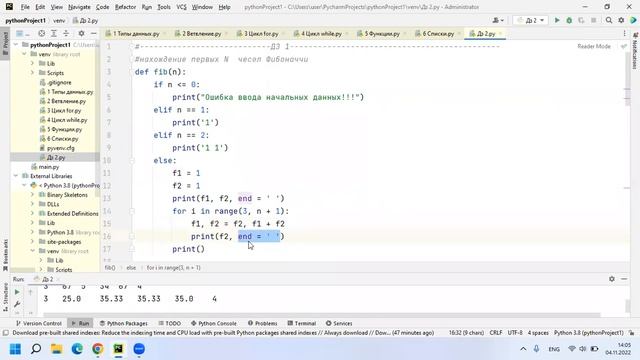Switch to 5 Функции.py tab
The image size is (640, 360).
click(x=382, y=33)
